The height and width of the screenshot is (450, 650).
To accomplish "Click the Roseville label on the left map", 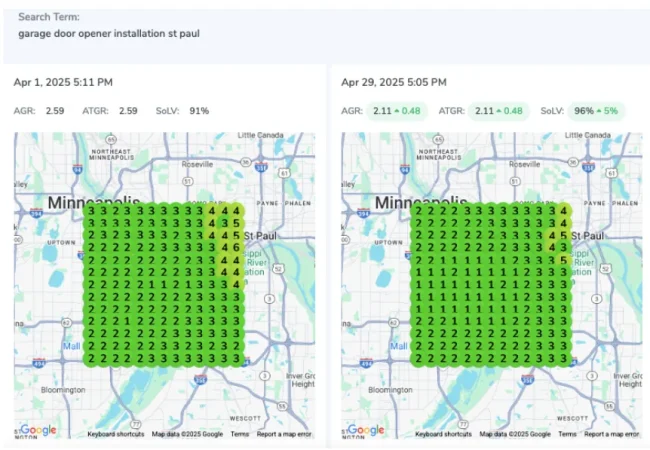I will tap(195, 164).
